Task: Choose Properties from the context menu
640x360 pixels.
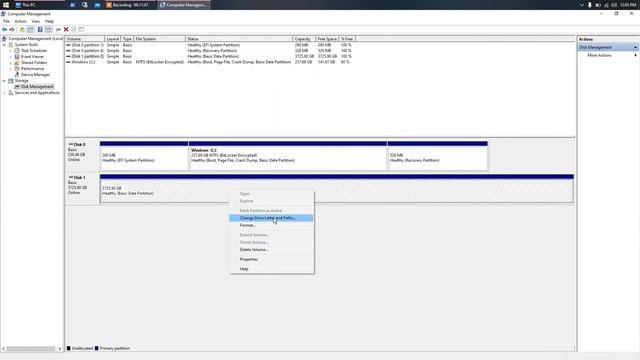Action: tap(271, 259)
